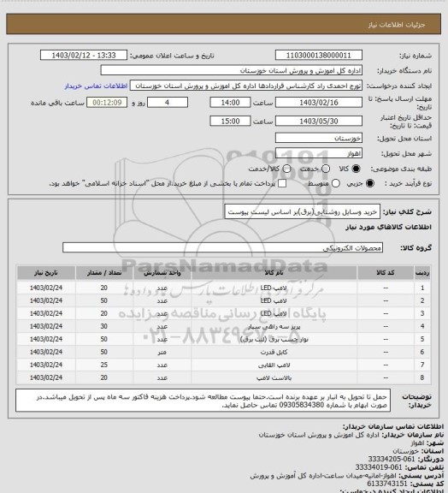Click the general description field خرید وسایل روشنایی

[x=302, y=212]
